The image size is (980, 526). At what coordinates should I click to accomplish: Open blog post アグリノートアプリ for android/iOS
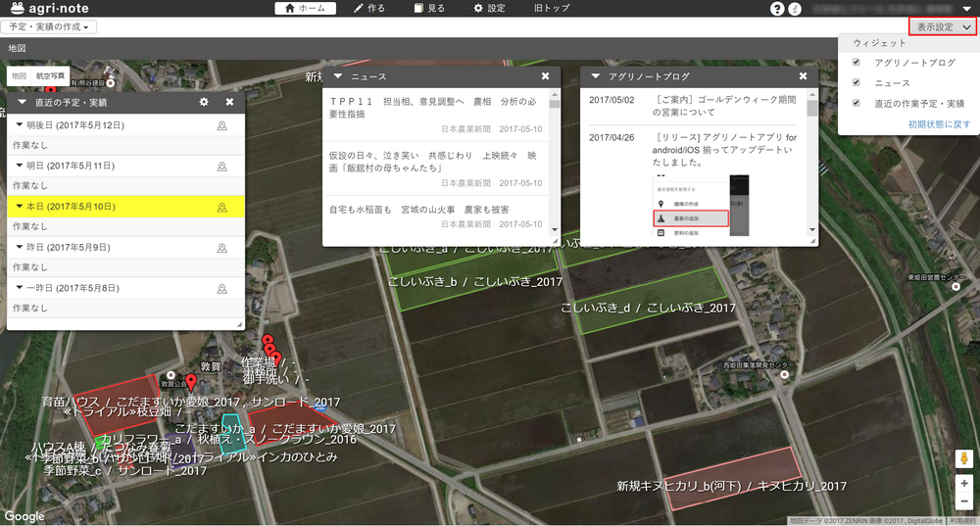tap(724, 149)
